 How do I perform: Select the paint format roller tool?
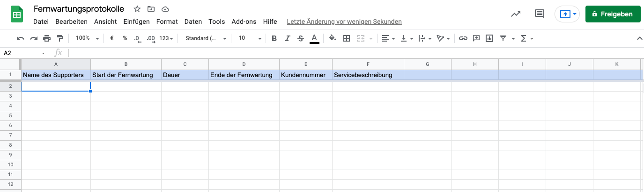pyautogui.click(x=60, y=38)
